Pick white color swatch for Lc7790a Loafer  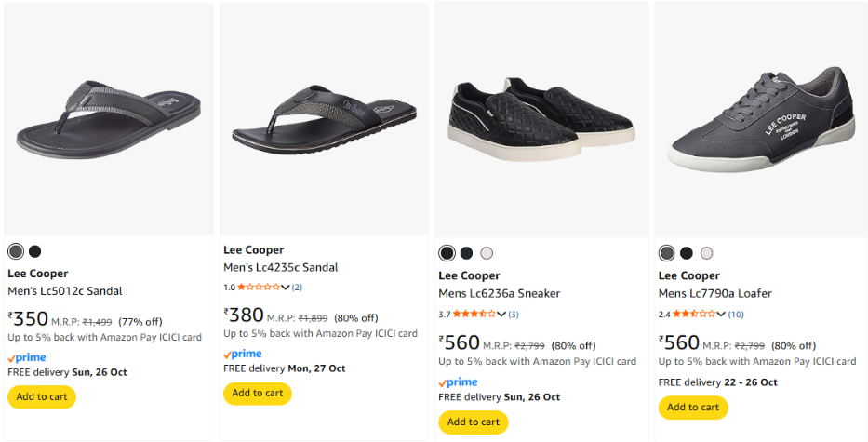pyautogui.click(x=706, y=253)
